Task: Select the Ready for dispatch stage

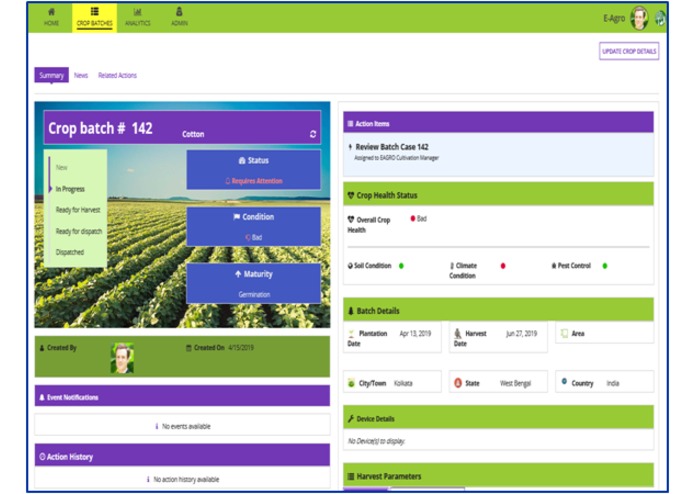Action: pyautogui.click(x=79, y=231)
